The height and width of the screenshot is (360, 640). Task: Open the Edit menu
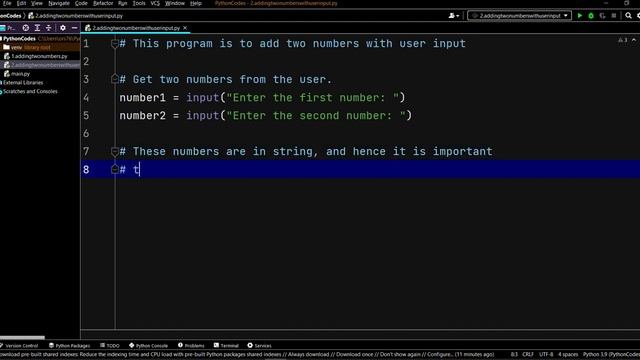coord(21,3)
